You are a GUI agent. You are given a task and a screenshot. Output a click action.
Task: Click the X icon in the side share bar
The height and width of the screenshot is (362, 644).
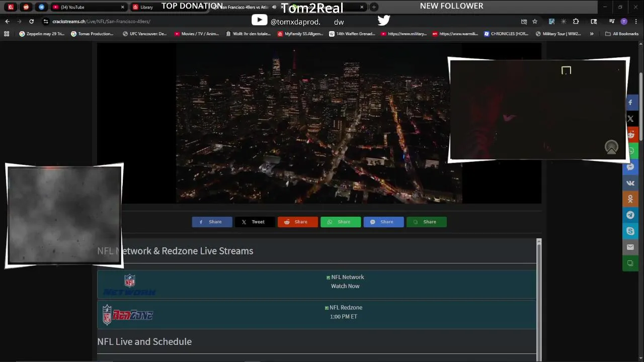click(x=630, y=119)
